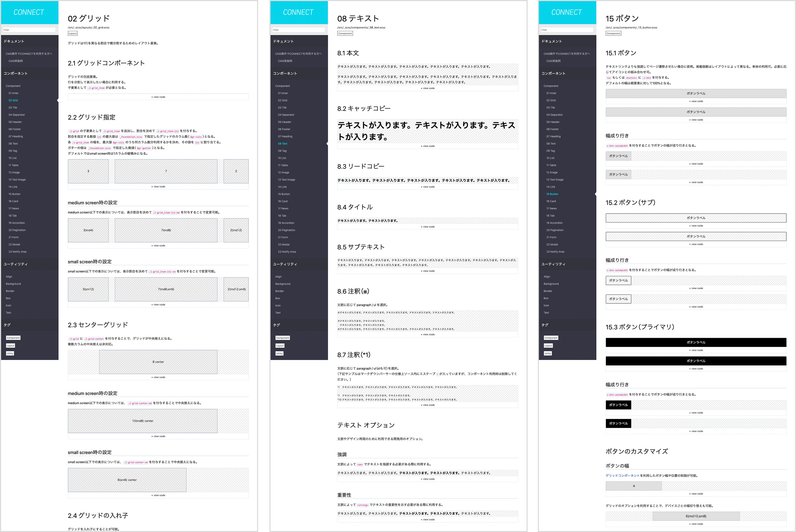Click the CONNECT logo on the 15 ボタン page
Viewport: 796px width, 532px height.
567,12
